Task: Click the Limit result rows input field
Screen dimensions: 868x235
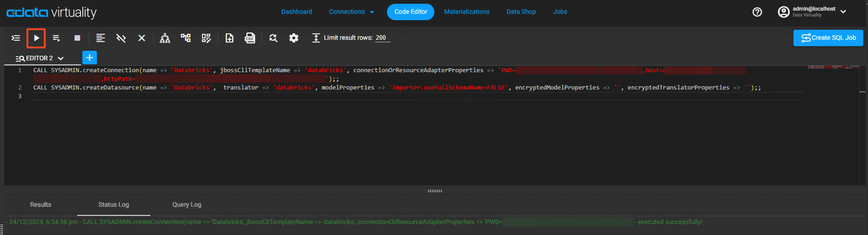Action: tap(382, 38)
